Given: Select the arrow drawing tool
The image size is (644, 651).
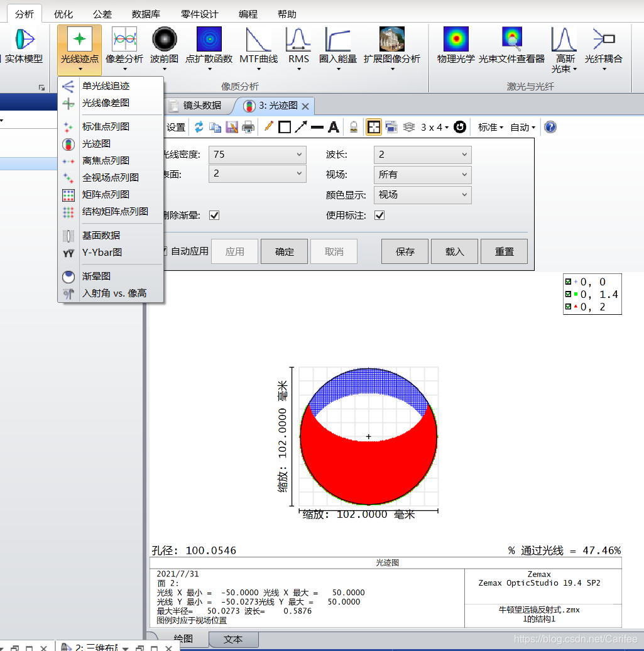Looking at the screenshot, I should pos(301,127).
